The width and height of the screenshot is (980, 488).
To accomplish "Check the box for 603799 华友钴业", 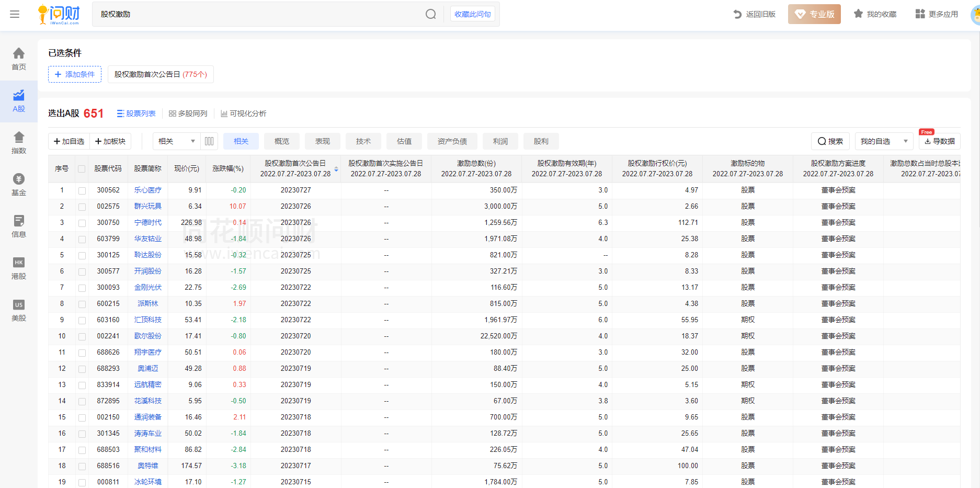I will click(x=82, y=239).
